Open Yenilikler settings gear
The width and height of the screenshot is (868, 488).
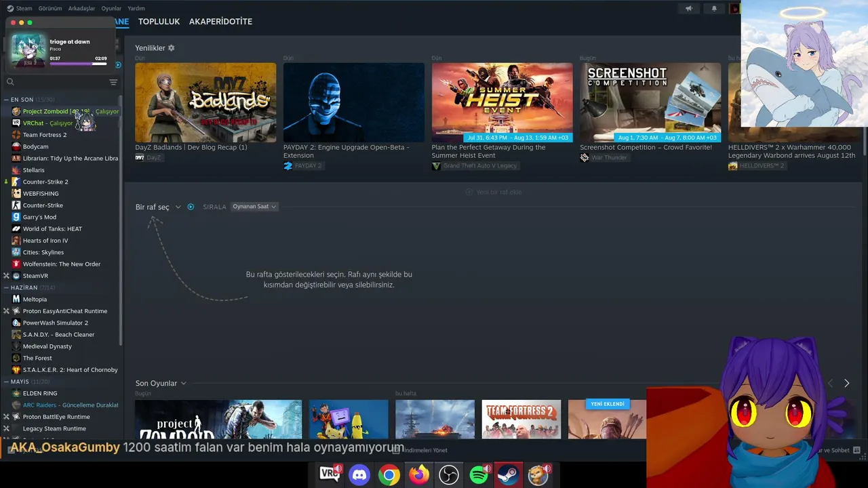click(x=171, y=48)
